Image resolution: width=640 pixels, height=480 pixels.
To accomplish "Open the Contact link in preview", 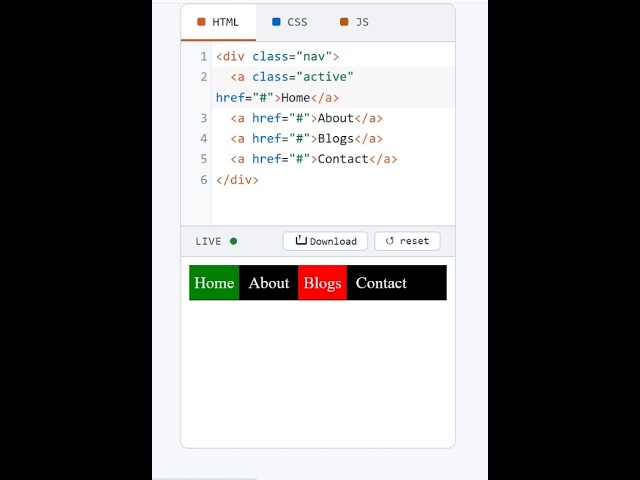I will [381, 282].
